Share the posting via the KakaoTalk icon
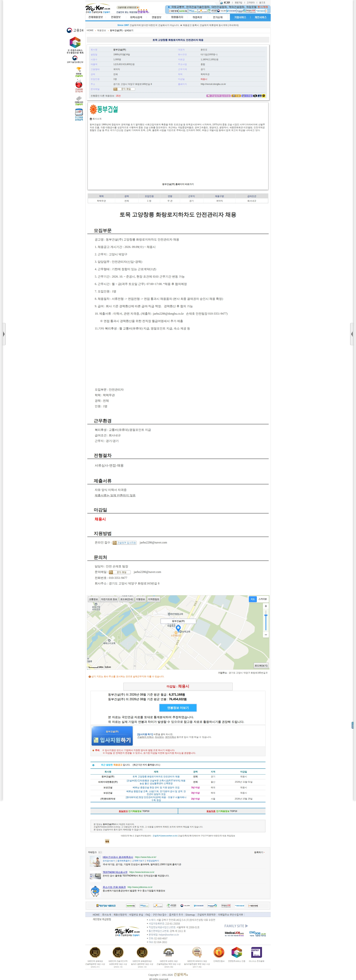Screen dimensions: 356x980 [263, 96]
